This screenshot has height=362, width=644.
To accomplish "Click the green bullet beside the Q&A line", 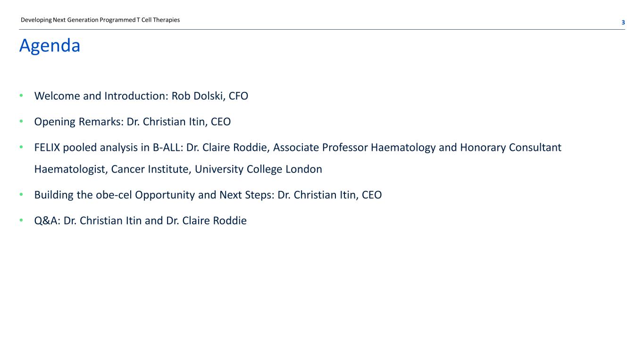I will point(21,221).
